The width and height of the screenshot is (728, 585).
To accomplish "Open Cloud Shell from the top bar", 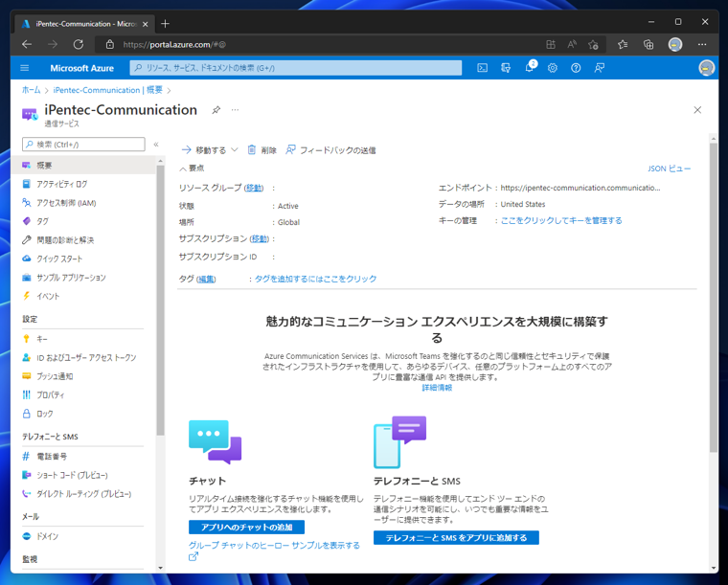I will (x=483, y=68).
